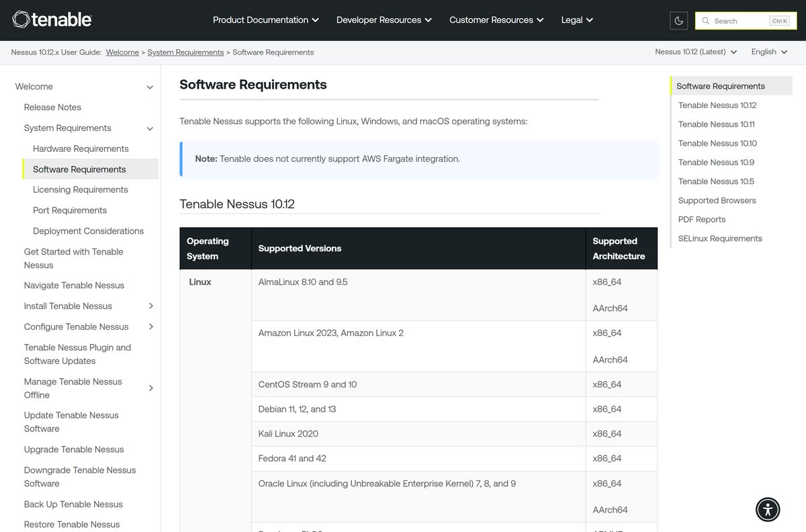806x532 pixels.
Task: Open Release Notes in the sidebar
Action: [x=52, y=107]
